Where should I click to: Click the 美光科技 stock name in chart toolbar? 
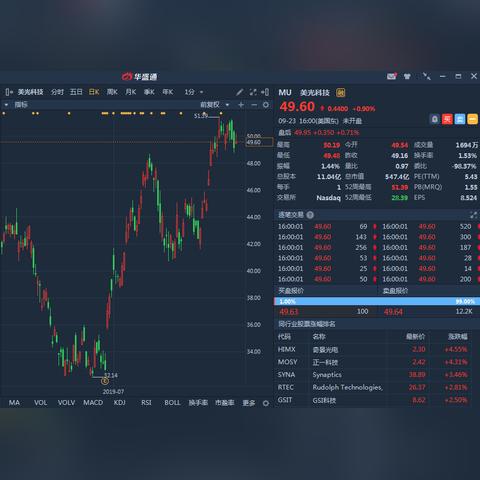click(x=30, y=92)
